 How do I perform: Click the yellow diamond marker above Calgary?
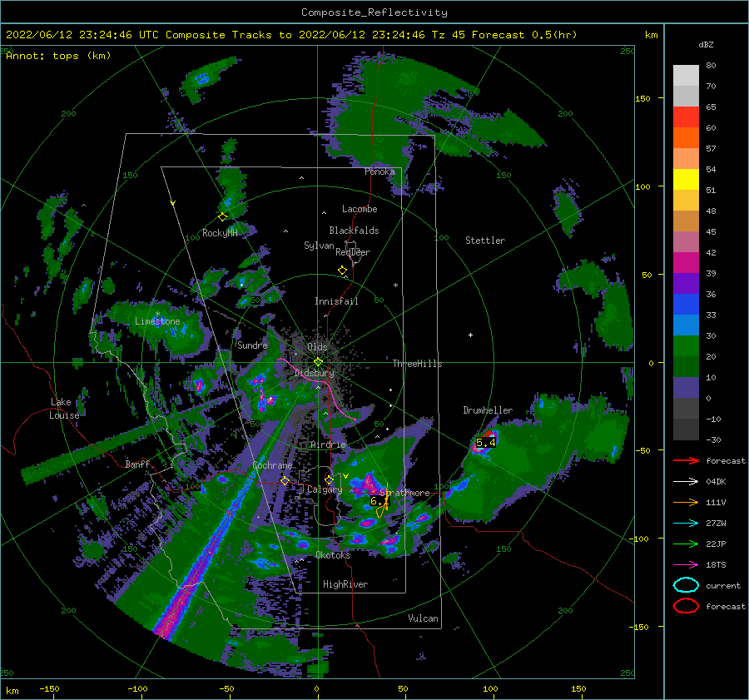coord(329,479)
